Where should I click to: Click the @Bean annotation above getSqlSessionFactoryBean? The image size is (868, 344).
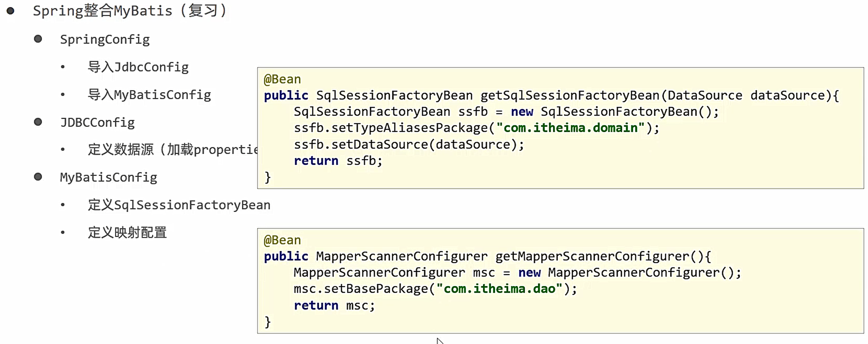pos(282,80)
